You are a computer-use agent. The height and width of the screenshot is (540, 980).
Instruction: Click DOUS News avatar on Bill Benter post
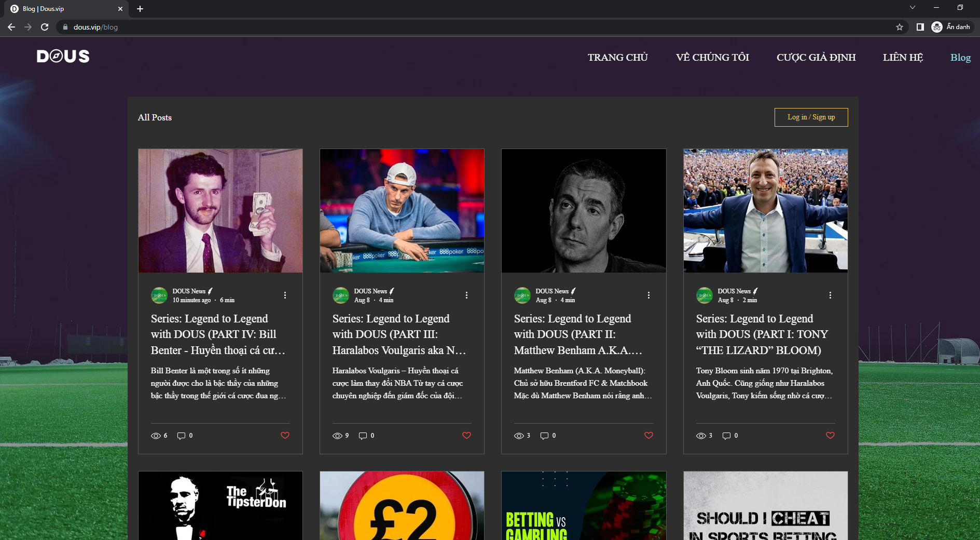coord(159,295)
